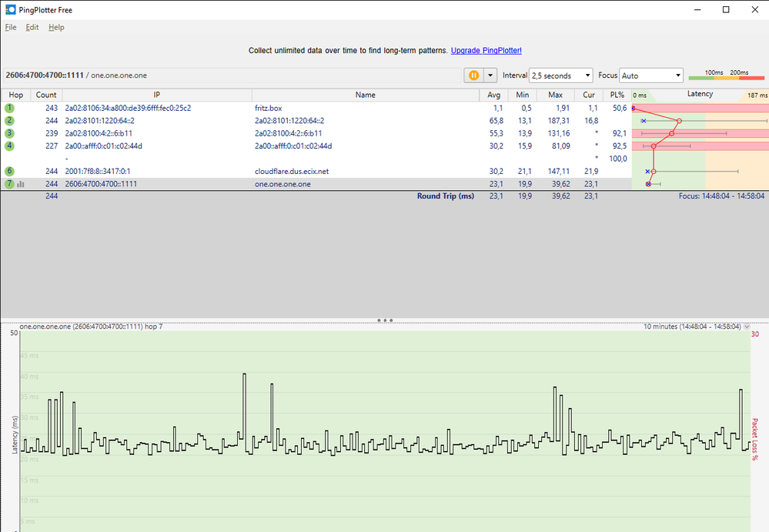Open the File menu
This screenshot has width=769, height=532.
tap(11, 28)
